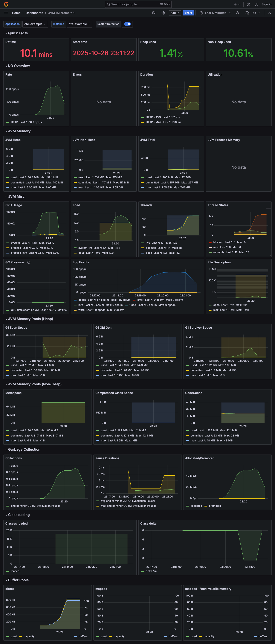Open the Add dropdown menu
This screenshot has width=275, height=644.
[x=174, y=13]
